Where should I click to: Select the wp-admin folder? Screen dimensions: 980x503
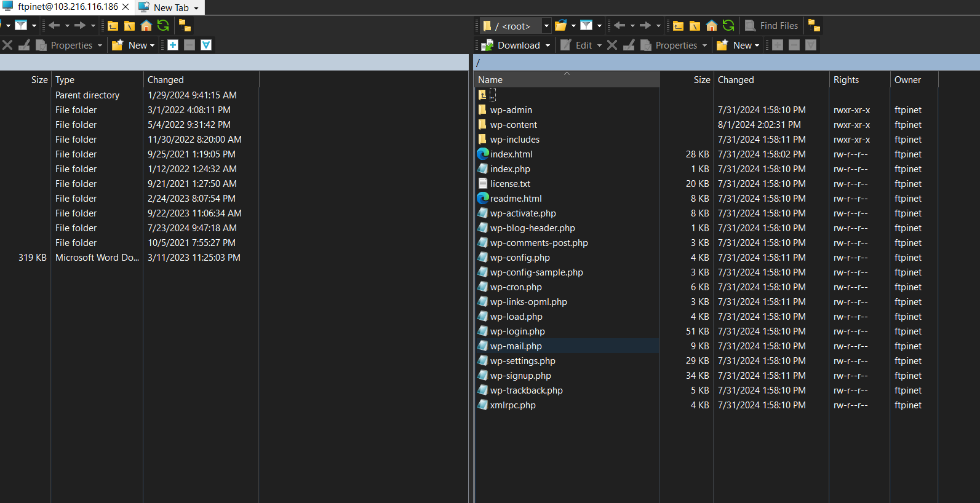pos(511,110)
